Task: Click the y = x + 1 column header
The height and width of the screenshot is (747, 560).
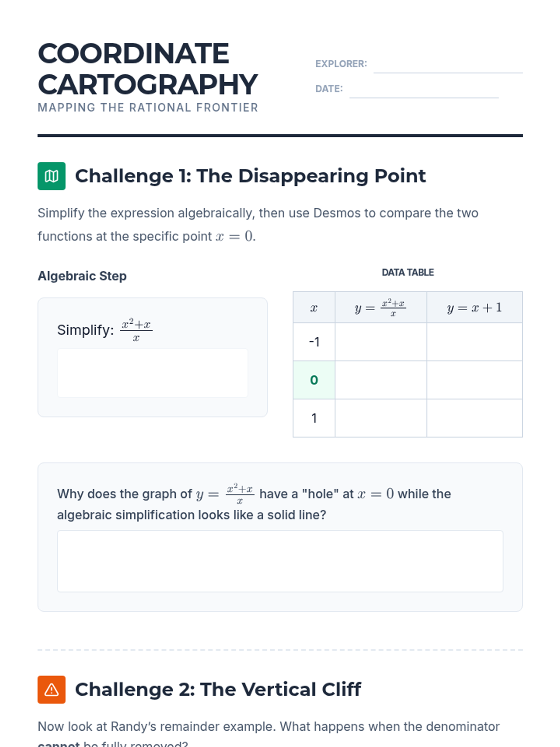Action: coord(474,308)
